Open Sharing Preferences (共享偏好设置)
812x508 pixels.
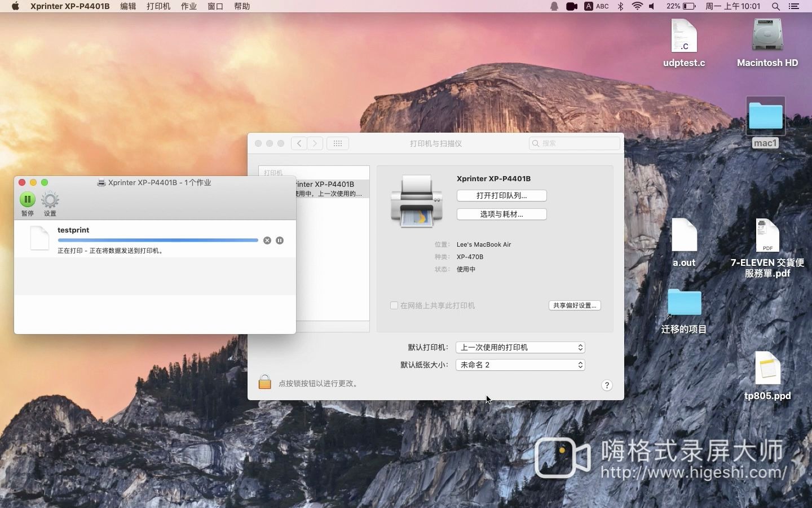pos(575,305)
